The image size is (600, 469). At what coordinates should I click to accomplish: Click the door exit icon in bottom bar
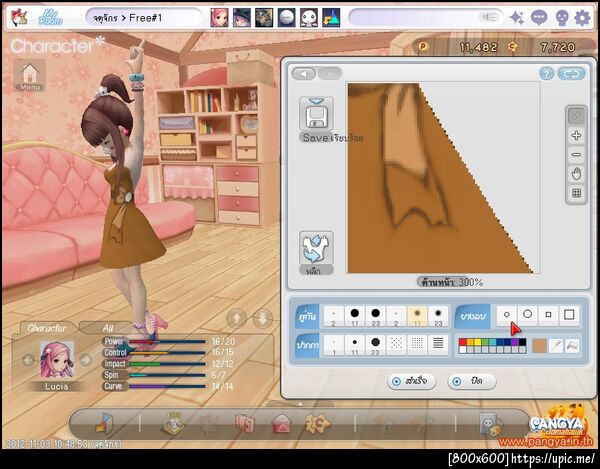104,423
